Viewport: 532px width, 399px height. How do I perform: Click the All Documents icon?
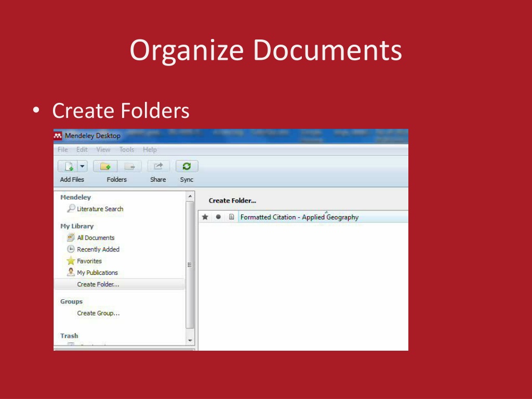pyautogui.click(x=71, y=237)
